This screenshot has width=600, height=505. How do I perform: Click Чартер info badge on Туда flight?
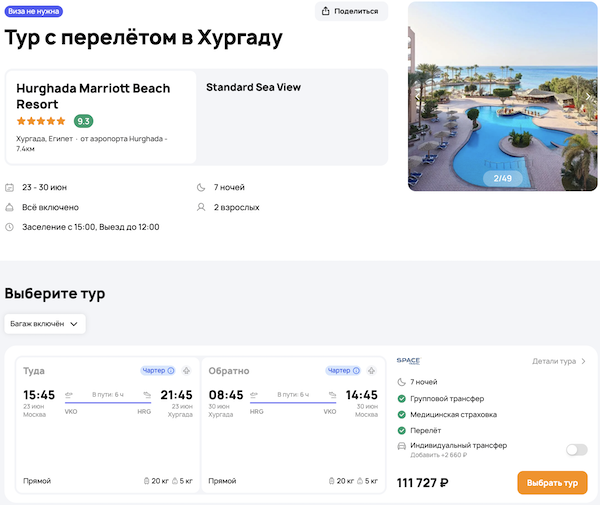(x=158, y=370)
